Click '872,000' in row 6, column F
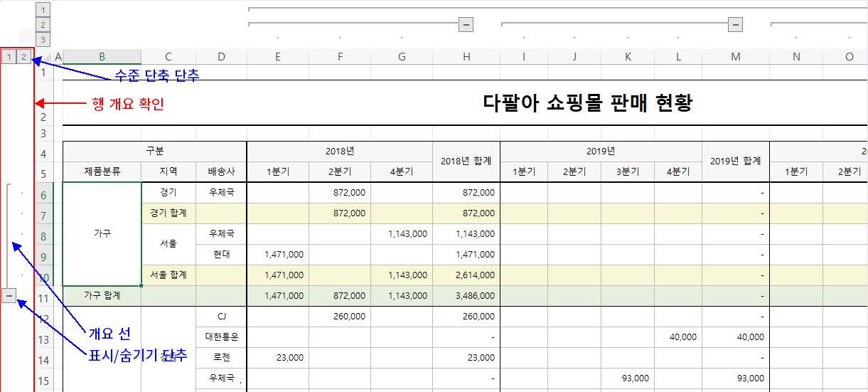Screen dimensions: 868x392 tap(340, 192)
